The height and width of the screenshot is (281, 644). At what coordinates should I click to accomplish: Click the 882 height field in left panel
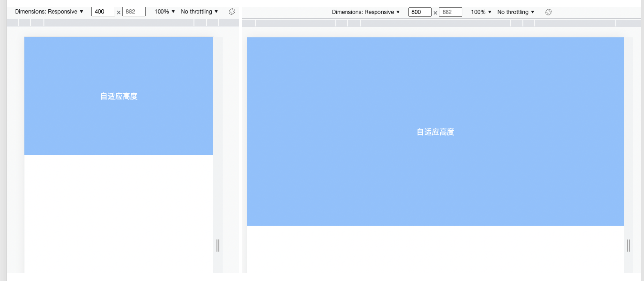(134, 12)
